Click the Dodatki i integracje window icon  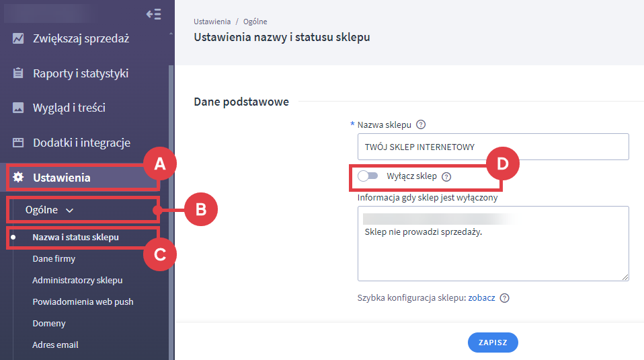[19, 143]
